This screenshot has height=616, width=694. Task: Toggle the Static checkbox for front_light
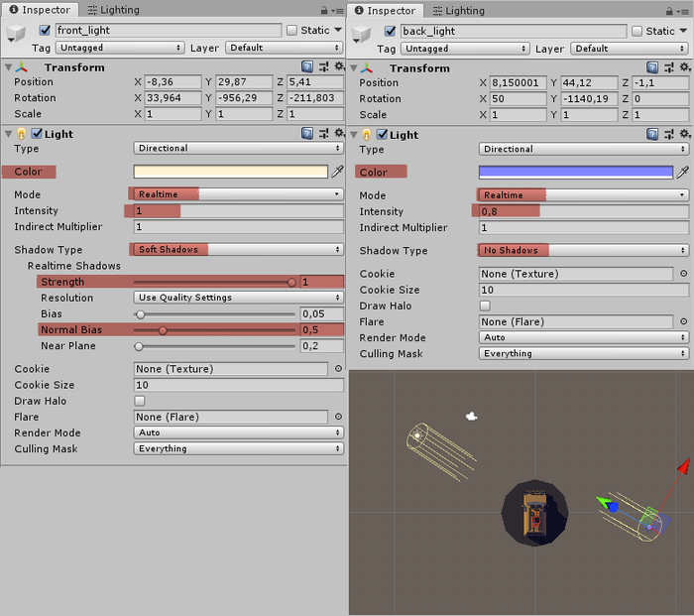(291, 31)
